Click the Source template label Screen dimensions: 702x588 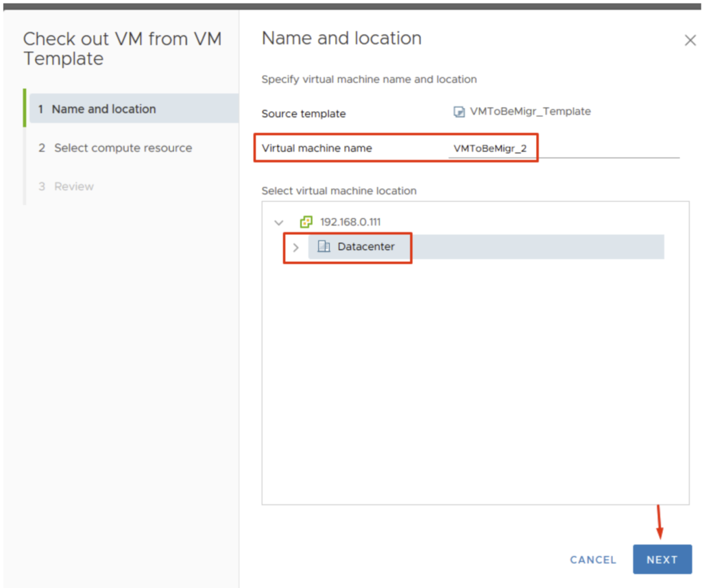(x=304, y=114)
